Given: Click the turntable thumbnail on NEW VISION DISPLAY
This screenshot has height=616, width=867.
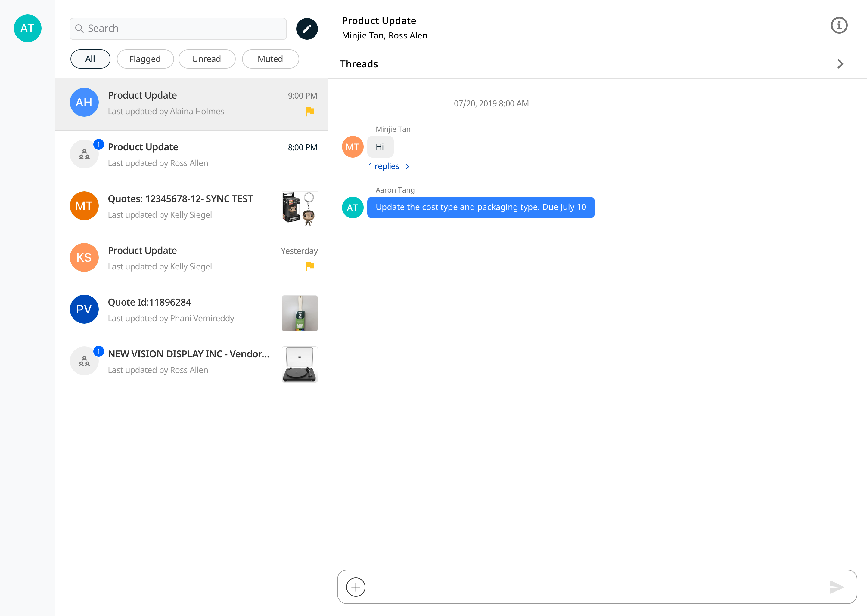Looking at the screenshot, I should tap(300, 365).
